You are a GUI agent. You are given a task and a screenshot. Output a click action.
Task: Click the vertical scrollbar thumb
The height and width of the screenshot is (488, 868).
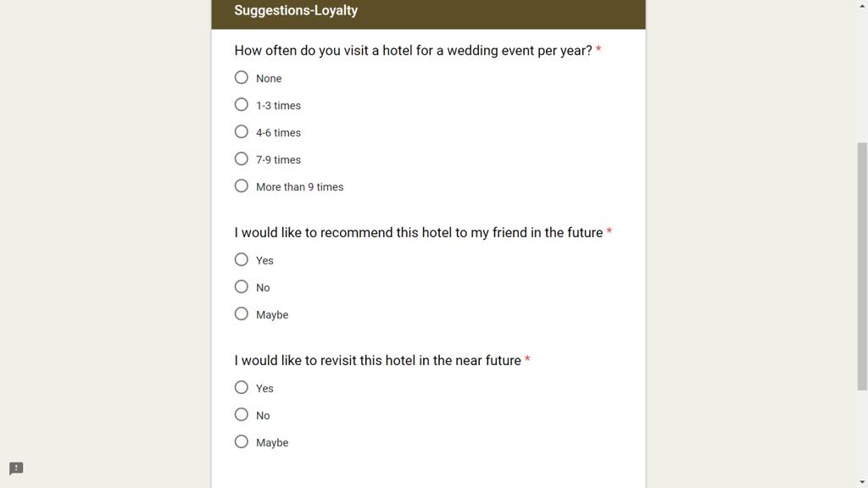862,267
